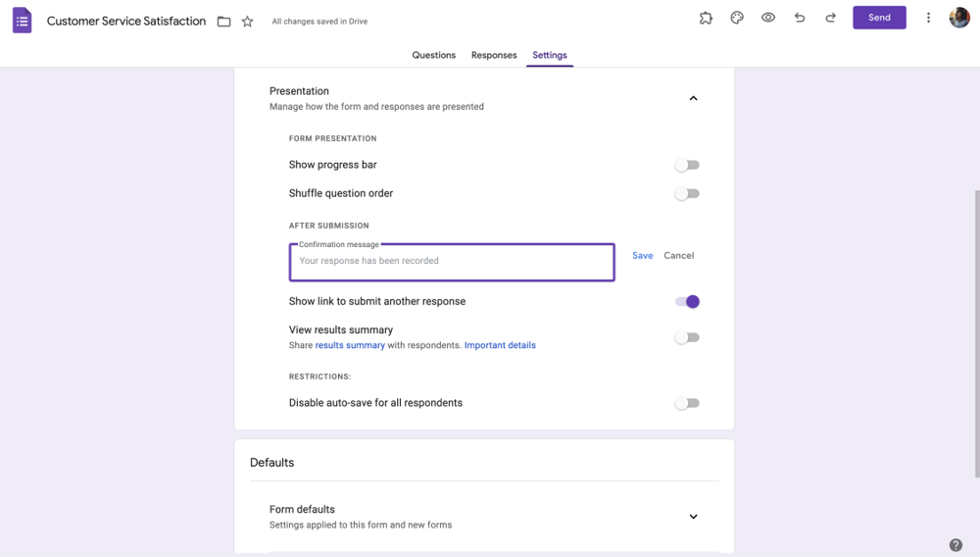Screen dimensions: 980x557
Task: Click the Confirmation message input field
Action: tap(452, 262)
